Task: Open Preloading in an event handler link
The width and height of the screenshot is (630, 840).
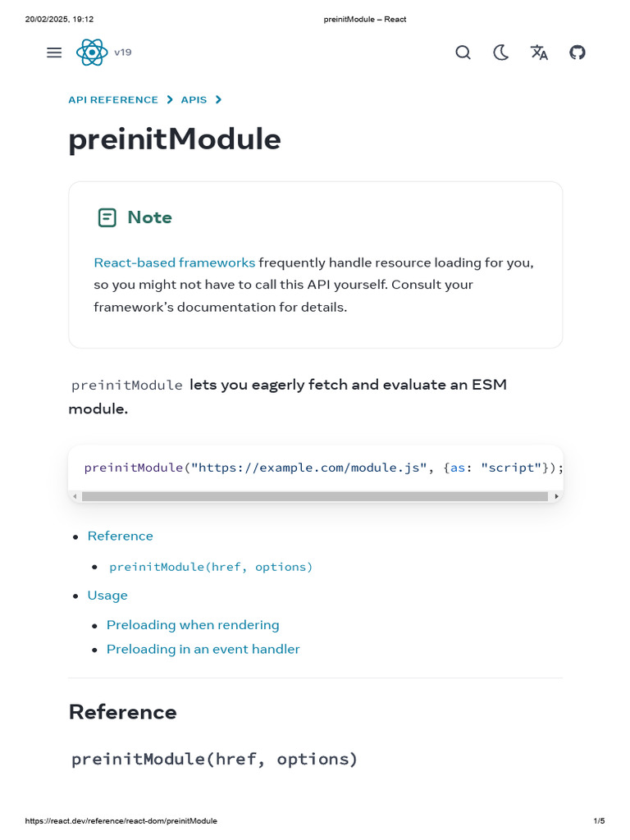Action: pyautogui.click(x=203, y=649)
